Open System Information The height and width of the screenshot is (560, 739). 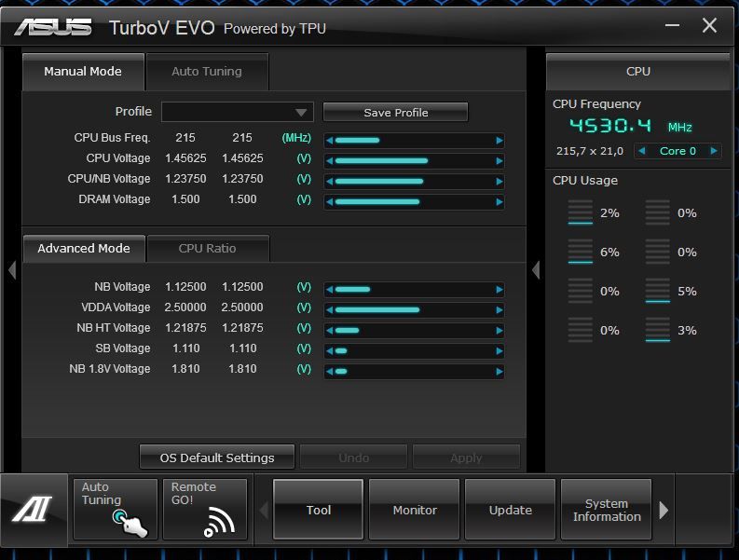point(606,510)
